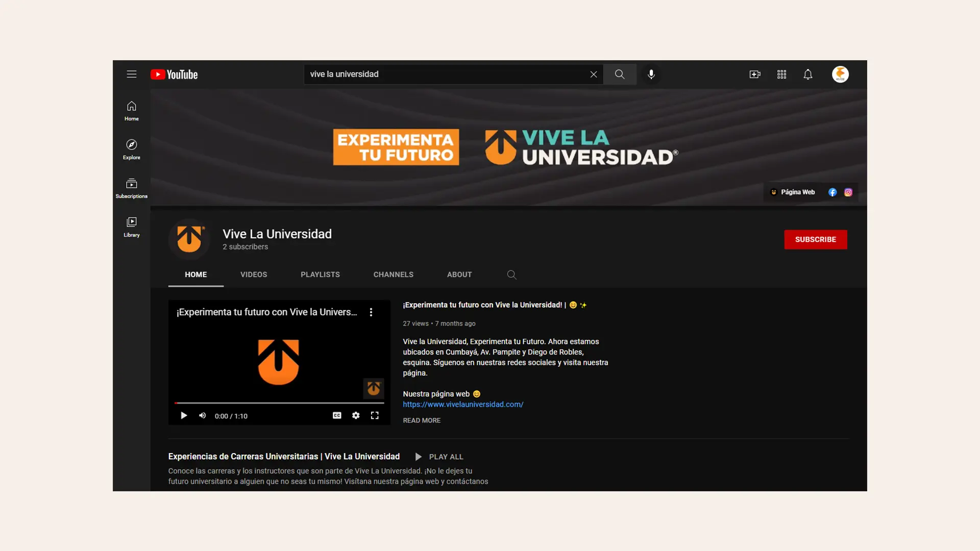Subscribe to Vive La Universidad

[816, 239]
